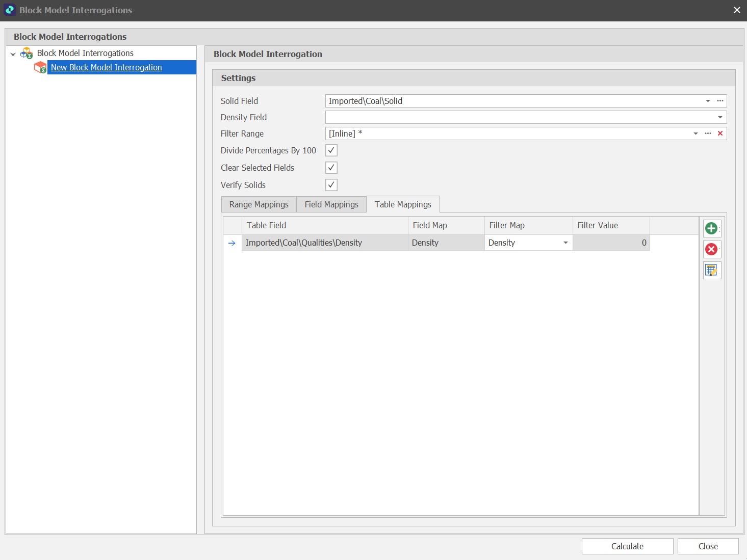747x560 pixels.
Task: Switch to the Field Mappings tab
Action: click(x=331, y=204)
